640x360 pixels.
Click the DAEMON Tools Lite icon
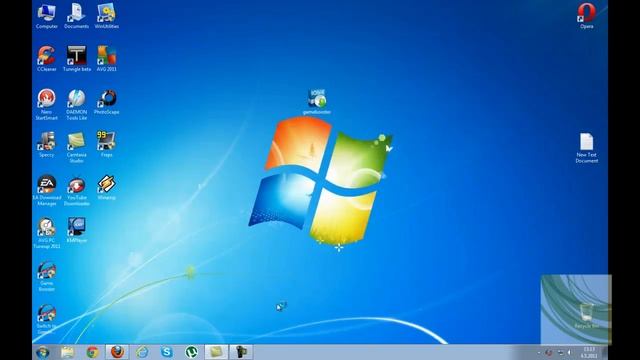[77, 104]
